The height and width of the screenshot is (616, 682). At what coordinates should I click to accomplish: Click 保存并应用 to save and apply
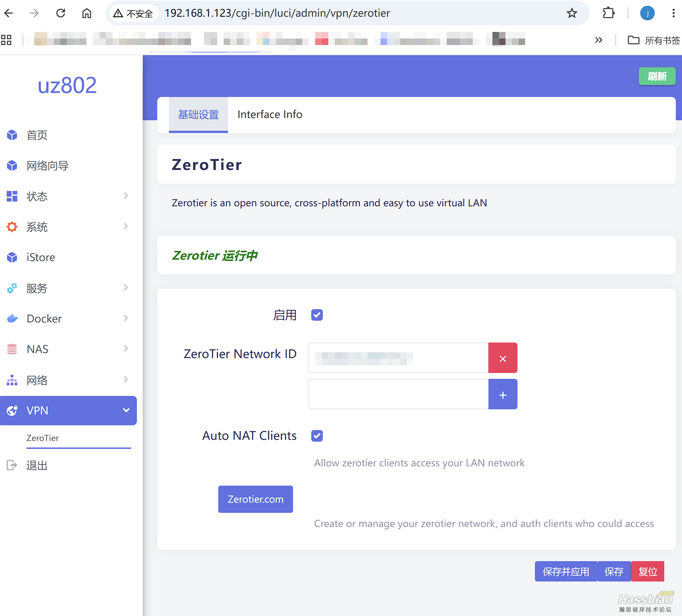coord(566,571)
